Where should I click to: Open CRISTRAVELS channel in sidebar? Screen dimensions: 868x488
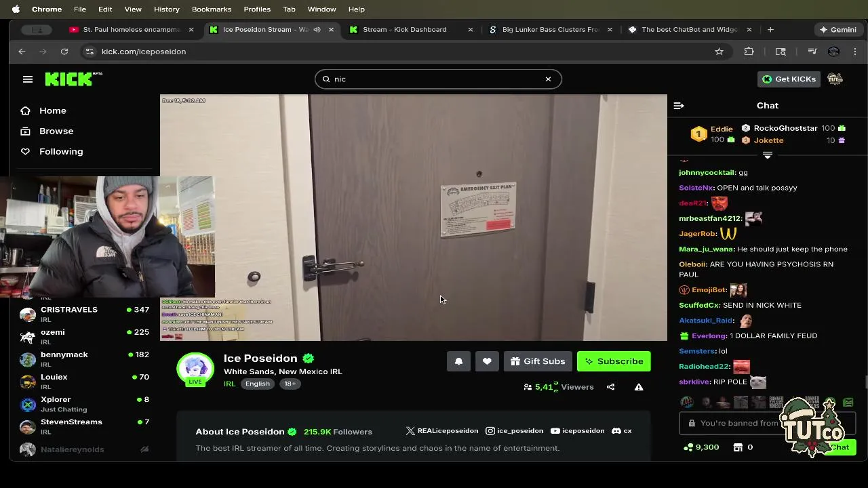point(85,314)
